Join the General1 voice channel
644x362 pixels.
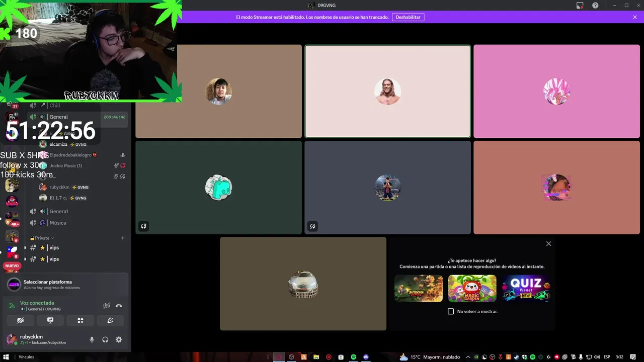point(78,211)
